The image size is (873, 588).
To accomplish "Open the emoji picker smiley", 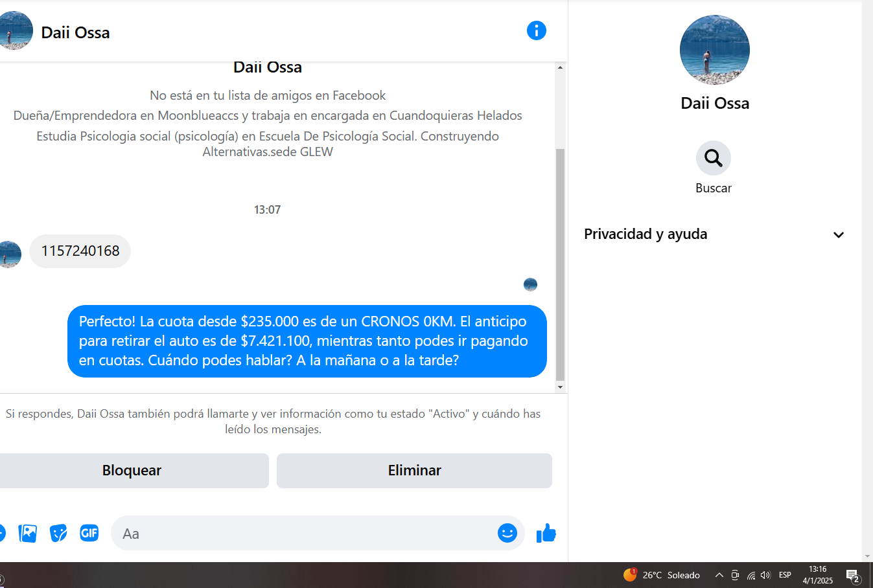I will point(507,533).
